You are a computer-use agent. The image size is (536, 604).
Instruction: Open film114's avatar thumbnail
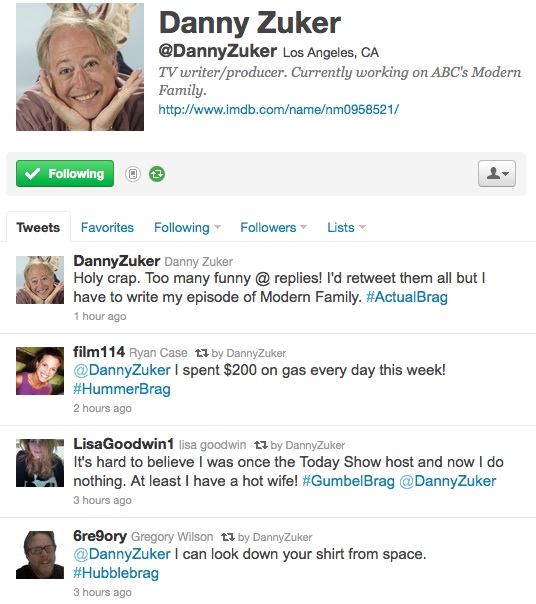(40, 371)
